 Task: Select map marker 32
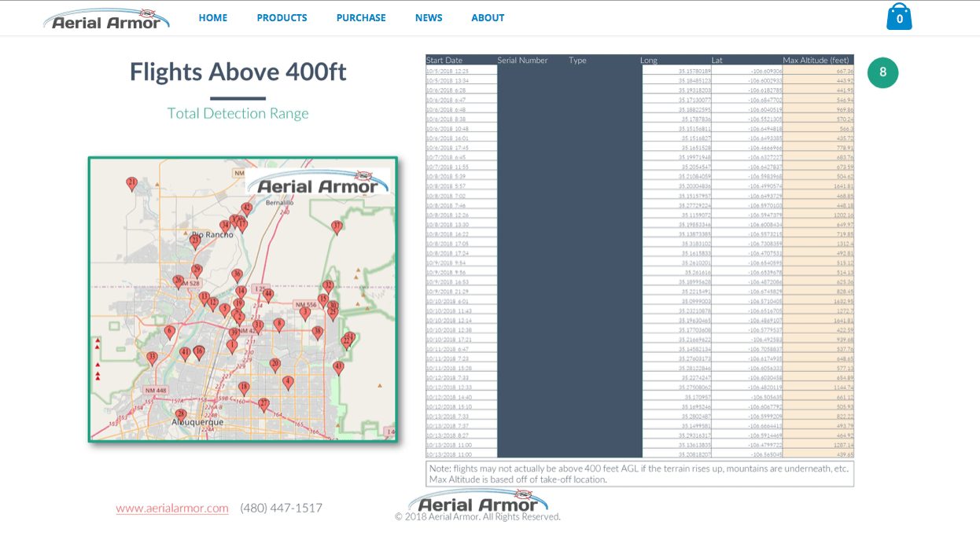coord(329,288)
